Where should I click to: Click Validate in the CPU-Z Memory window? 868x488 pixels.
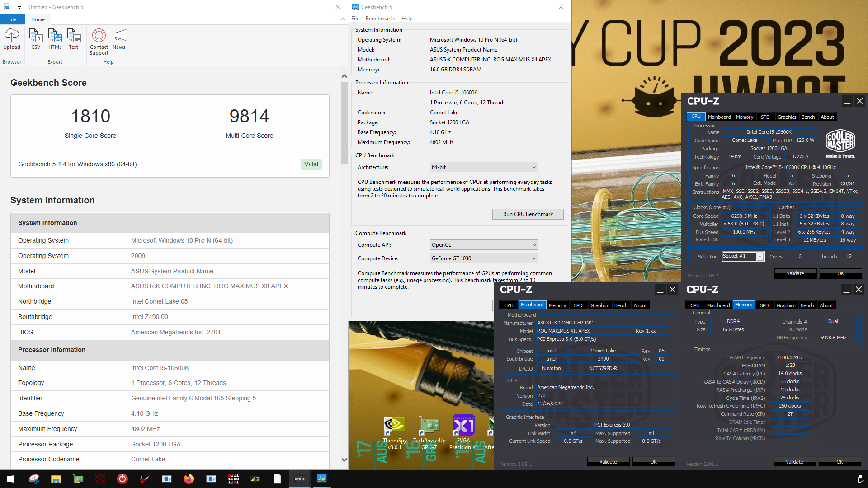794,462
